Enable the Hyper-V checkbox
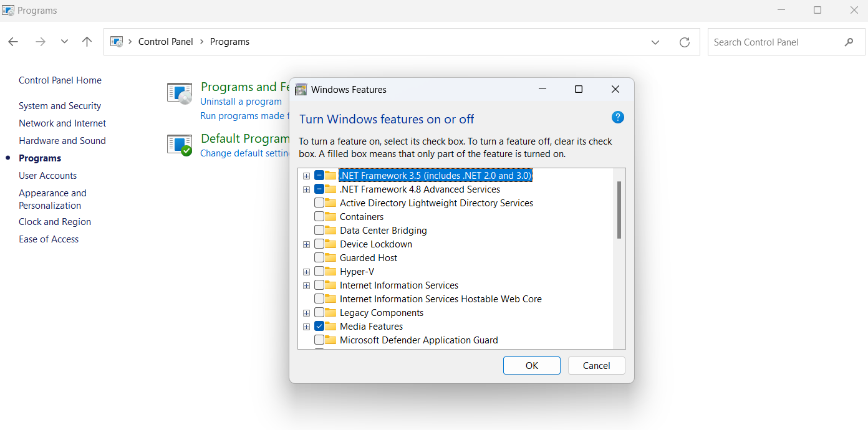Screen dimensions: 868x430 (319, 272)
